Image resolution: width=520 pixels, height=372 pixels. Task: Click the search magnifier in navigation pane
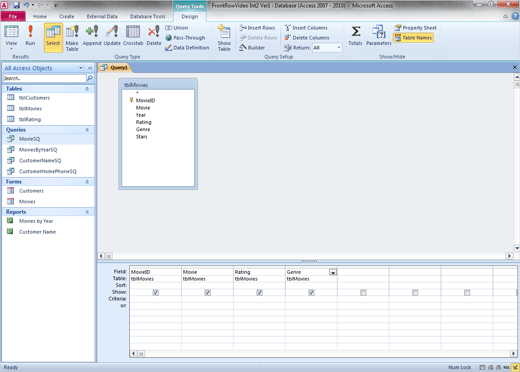[90, 78]
